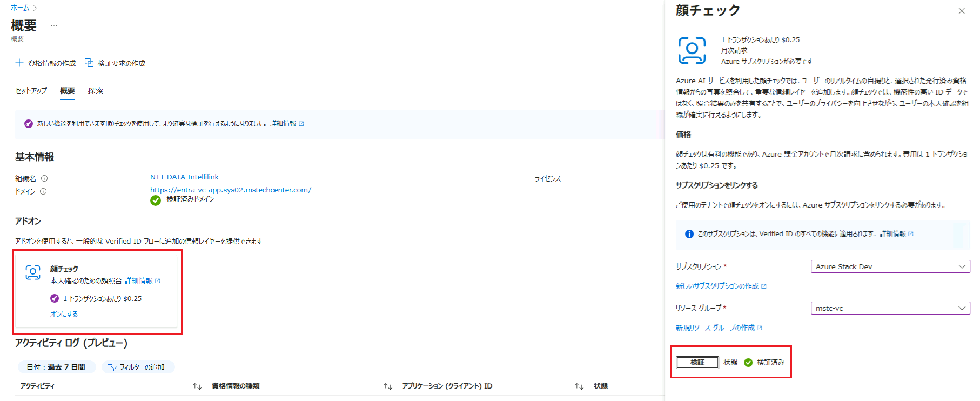Screen dimensions: 980x401
Task: Switch to the セットアップ tab
Action: click(31, 91)
